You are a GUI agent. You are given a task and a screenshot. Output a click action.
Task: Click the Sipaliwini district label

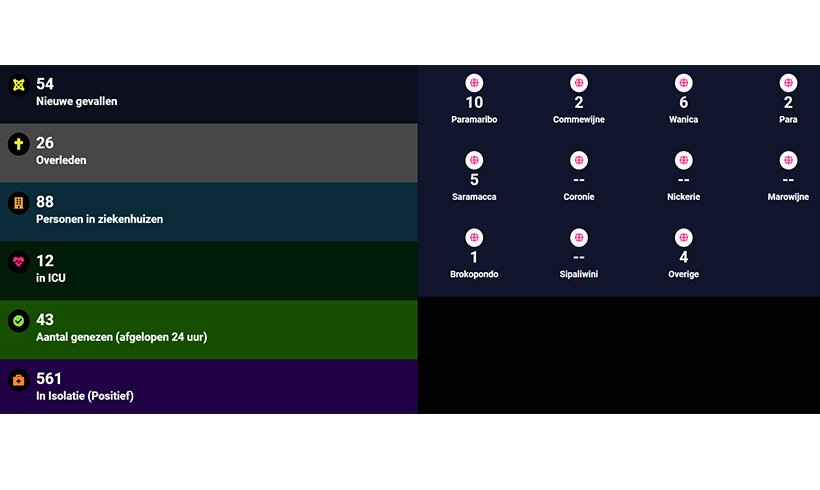[578, 274]
